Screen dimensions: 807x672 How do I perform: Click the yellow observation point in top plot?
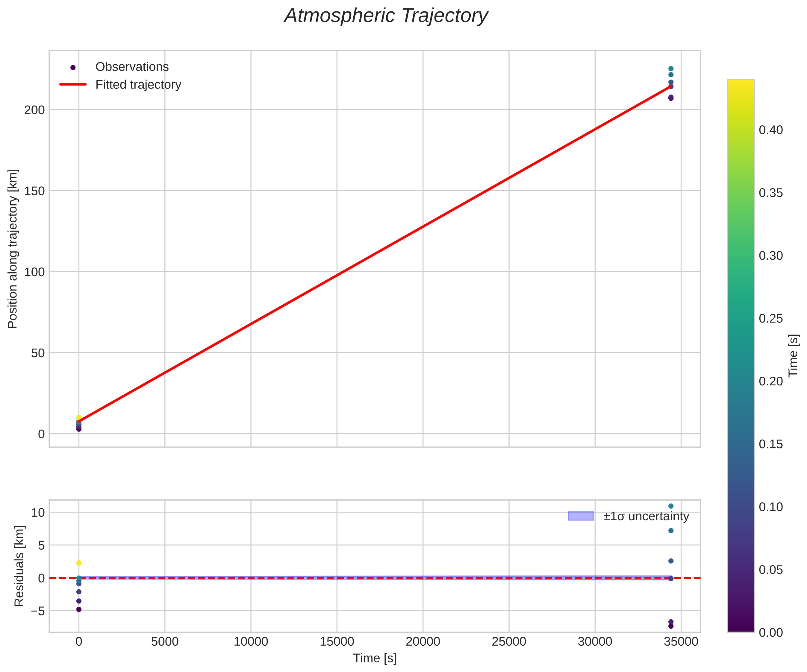[x=79, y=417]
